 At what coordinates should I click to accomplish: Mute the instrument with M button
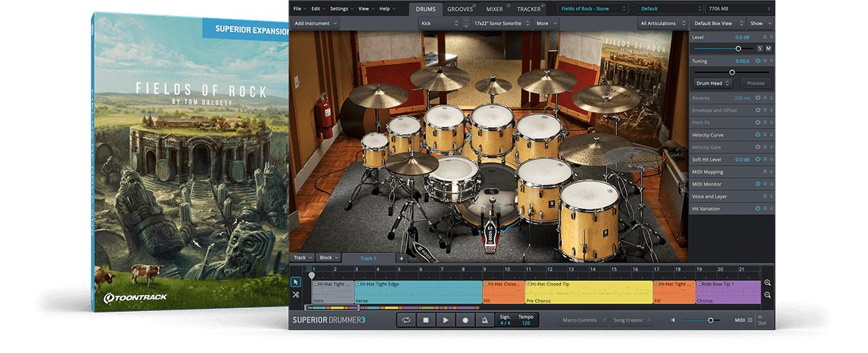pyautogui.click(x=768, y=48)
